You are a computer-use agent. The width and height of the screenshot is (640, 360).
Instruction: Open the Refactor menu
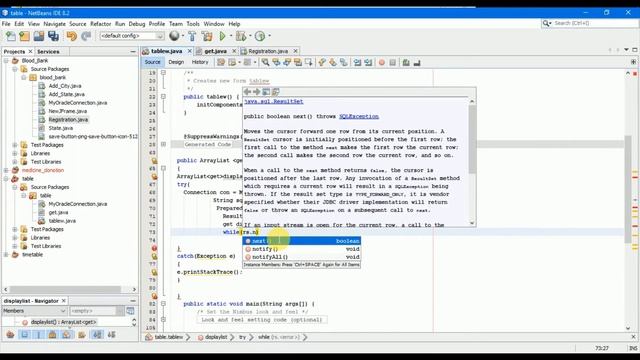click(100, 24)
